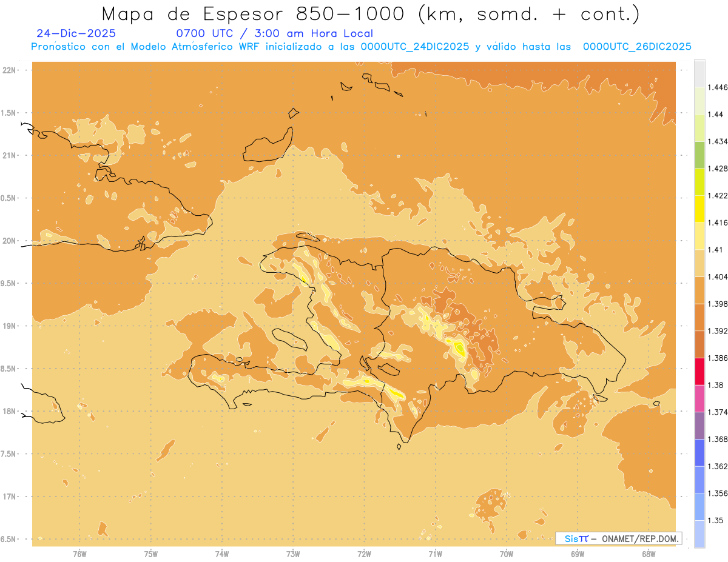Click the latitude label '21N'
The width and height of the screenshot is (728, 562).
10,155
